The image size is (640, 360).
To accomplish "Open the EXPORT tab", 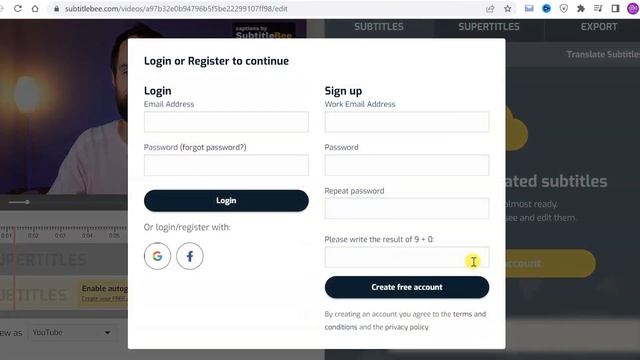I will click(599, 27).
